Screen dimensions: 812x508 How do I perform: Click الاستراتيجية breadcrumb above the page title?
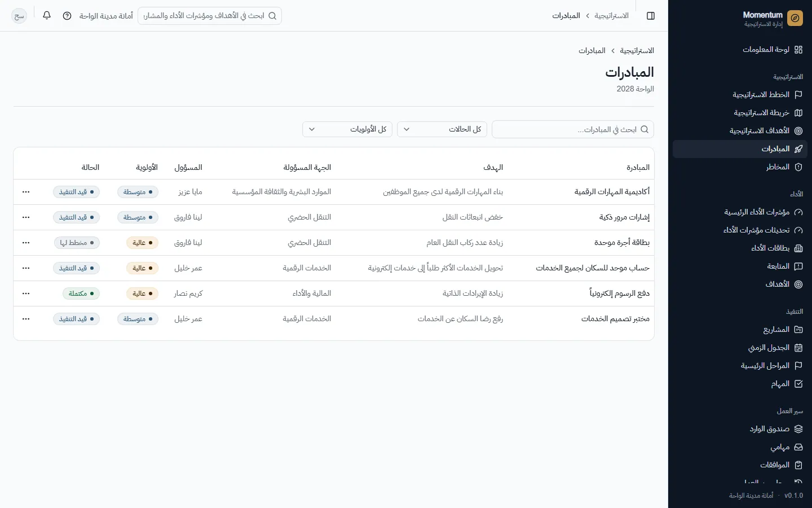tap(637, 51)
